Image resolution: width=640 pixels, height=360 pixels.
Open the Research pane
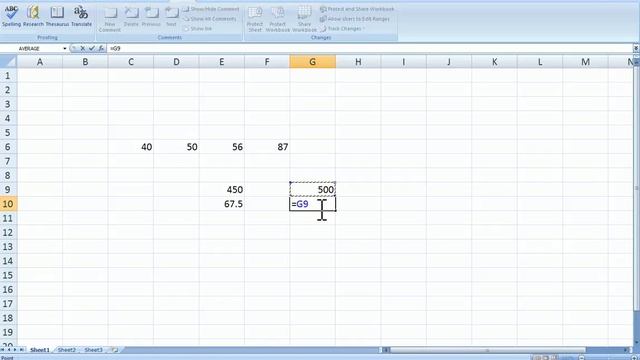pos(33,16)
